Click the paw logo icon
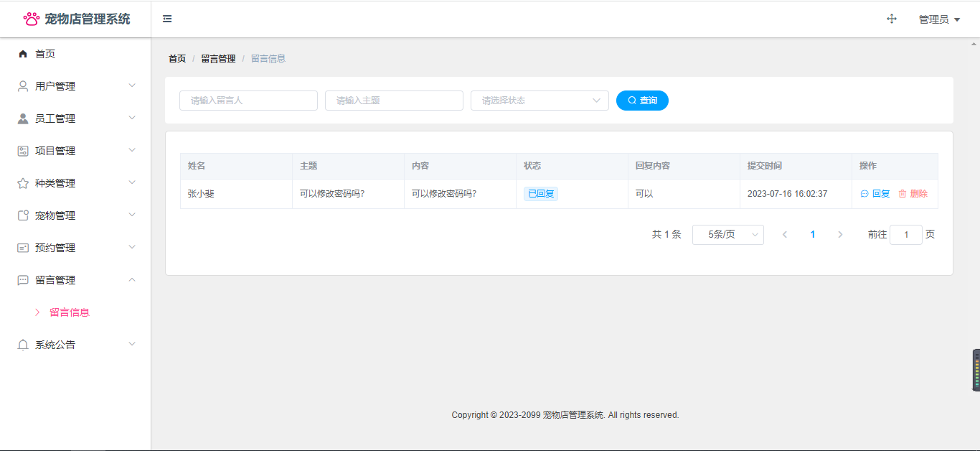The height and width of the screenshot is (451, 980). click(x=32, y=19)
